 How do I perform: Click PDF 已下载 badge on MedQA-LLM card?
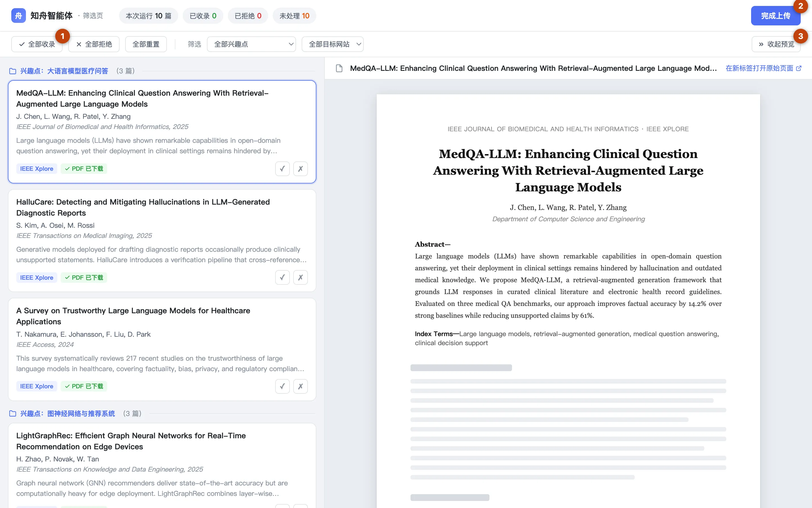(84, 169)
